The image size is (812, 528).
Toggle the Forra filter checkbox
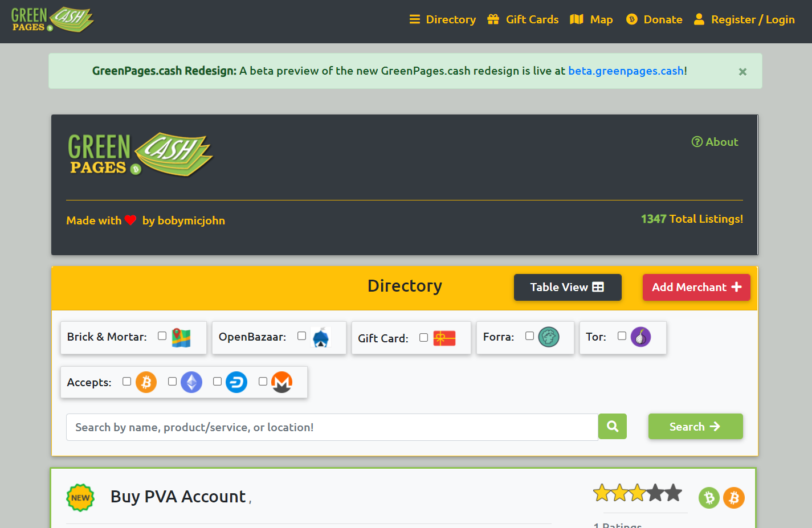(x=529, y=336)
